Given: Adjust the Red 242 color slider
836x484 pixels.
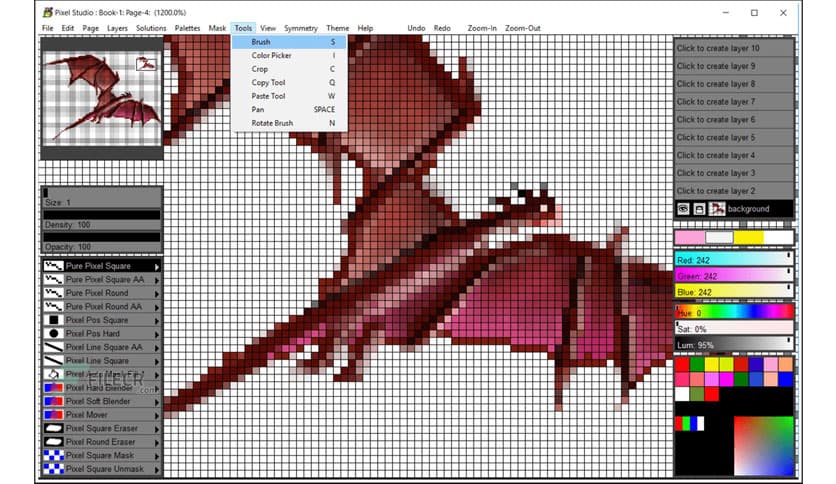Looking at the screenshot, I should [x=734, y=260].
